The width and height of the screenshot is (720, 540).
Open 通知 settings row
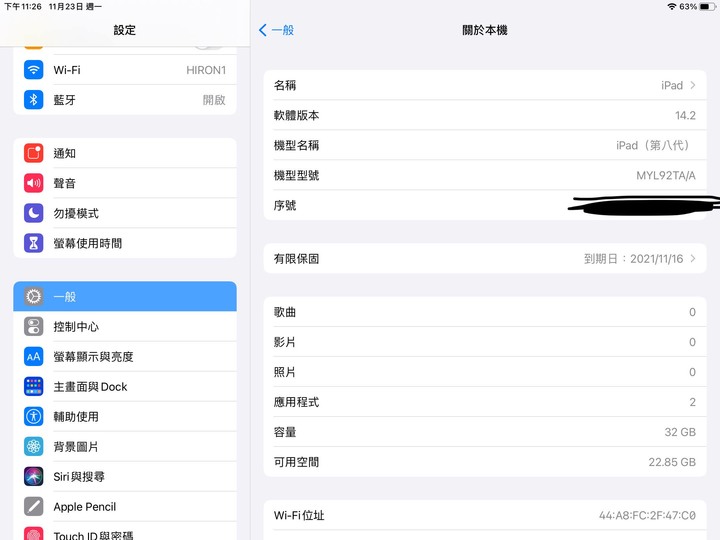click(x=125, y=153)
